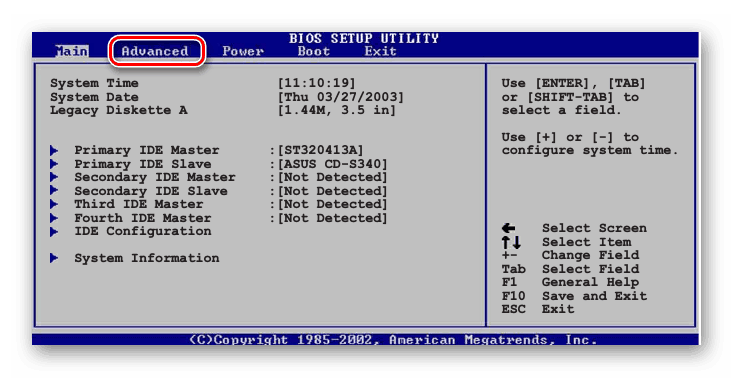Select the Exit tab
The height and width of the screenshot is (378, 734).
pyautogui.click(x=381, y=51)
